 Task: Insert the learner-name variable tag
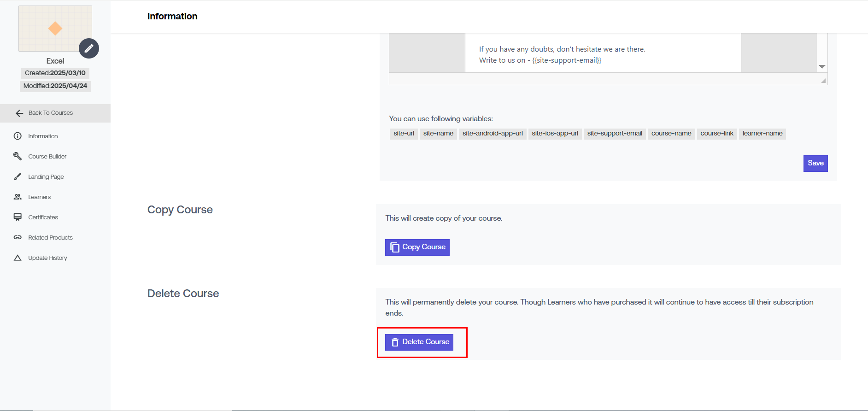point(762,134)
